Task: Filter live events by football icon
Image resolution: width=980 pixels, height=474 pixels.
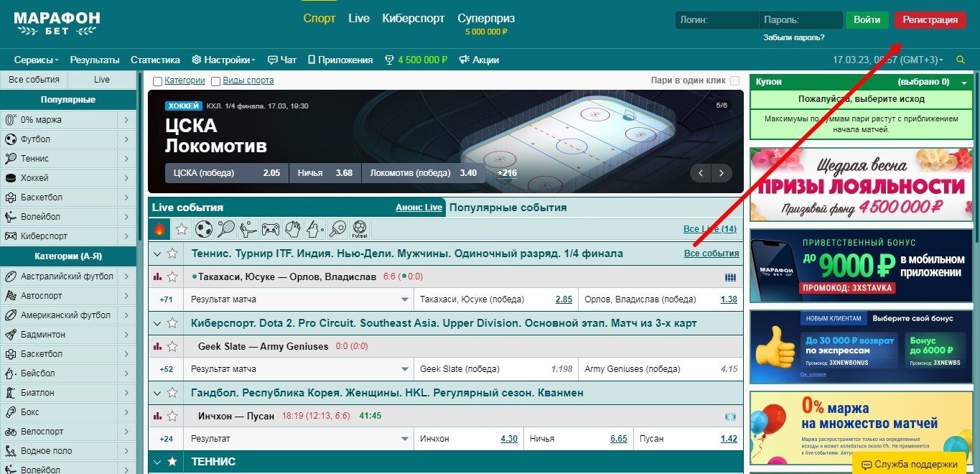Action: tap(204, 229)
